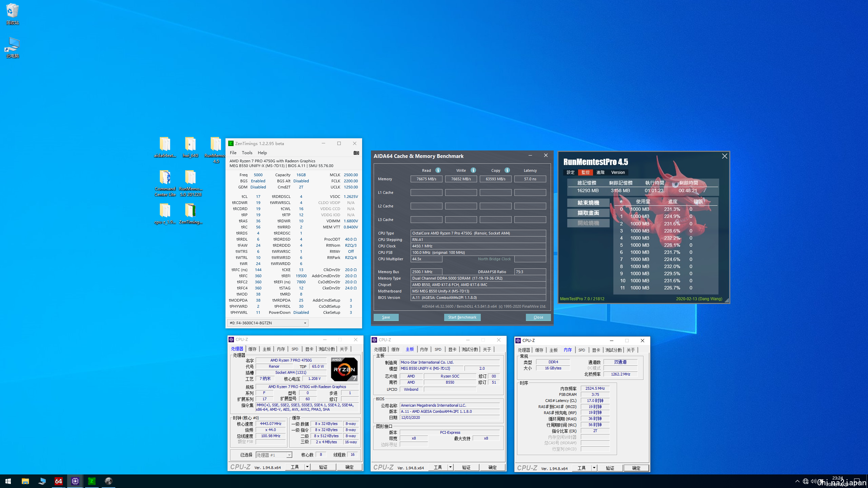Click 擷取畫面 capture button
The image size is (868, 488).
point(588,213)
